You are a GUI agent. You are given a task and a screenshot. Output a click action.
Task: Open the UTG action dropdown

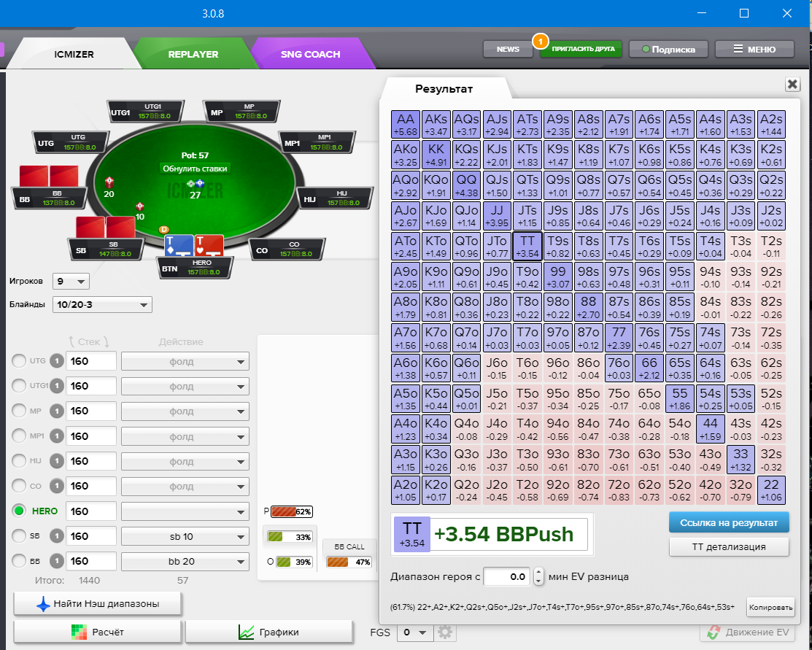coord(185,362)
